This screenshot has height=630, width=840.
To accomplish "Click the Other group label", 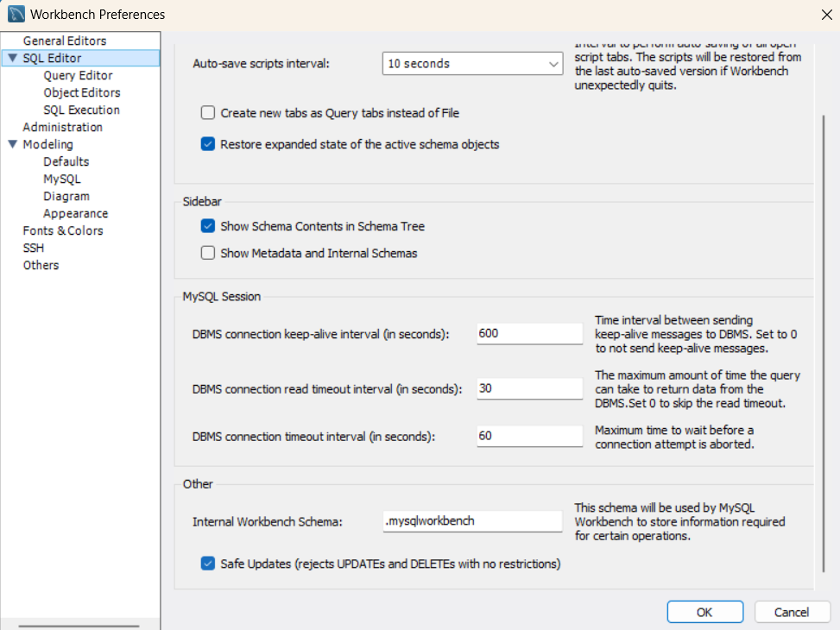I will coord(198,484).
